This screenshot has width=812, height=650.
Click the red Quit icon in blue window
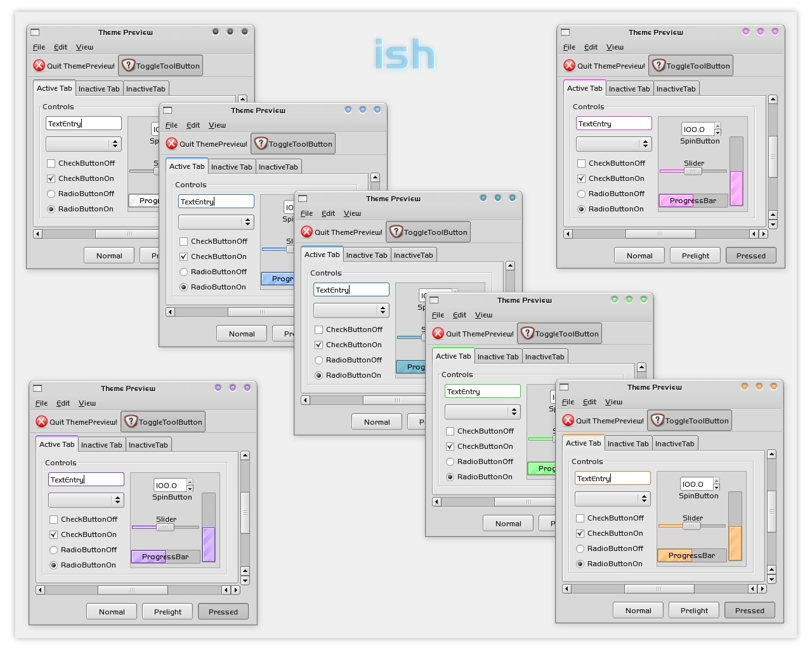pyautogui.click(x=172, y=143)
